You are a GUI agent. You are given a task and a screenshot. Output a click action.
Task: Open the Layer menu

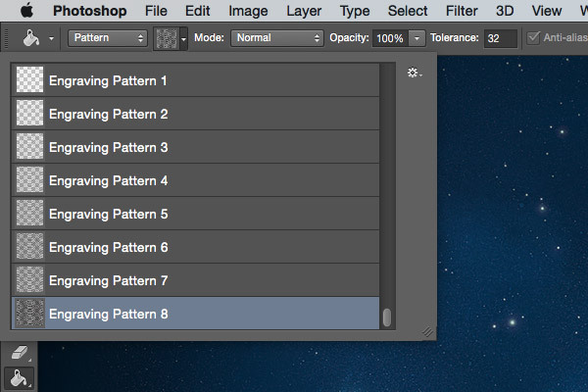click(x=304, y=11)
